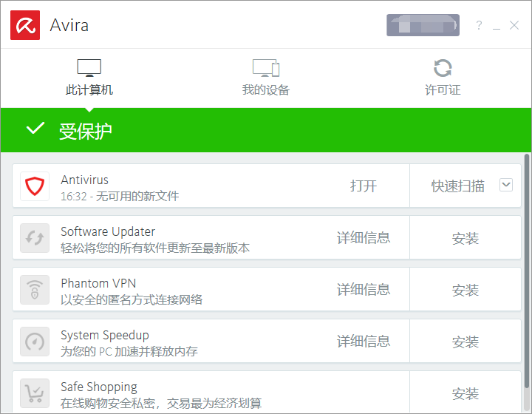Image resolution: width=532 pixels, height=414 pixels.
Task: Start 快速扫描 quick scan
Action: coord(457,186)
